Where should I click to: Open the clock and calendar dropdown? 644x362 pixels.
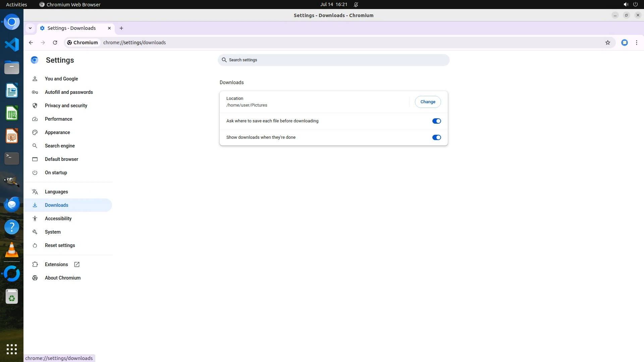[333, 4]
